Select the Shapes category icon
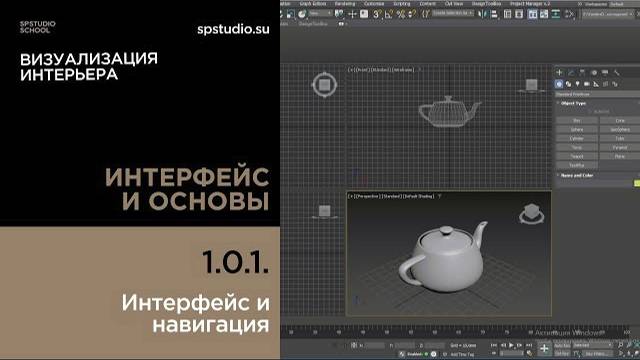The height and width of the screenshot is (360, 640). (568, 84)
